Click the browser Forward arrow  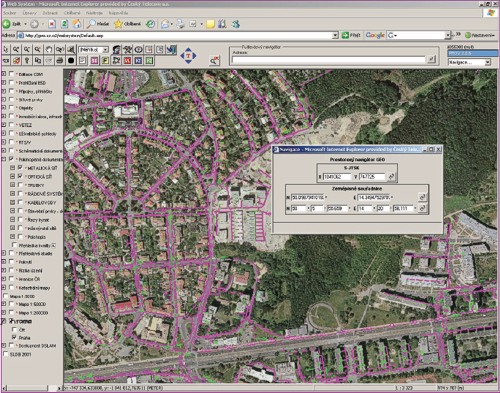[x=34, y=24]
